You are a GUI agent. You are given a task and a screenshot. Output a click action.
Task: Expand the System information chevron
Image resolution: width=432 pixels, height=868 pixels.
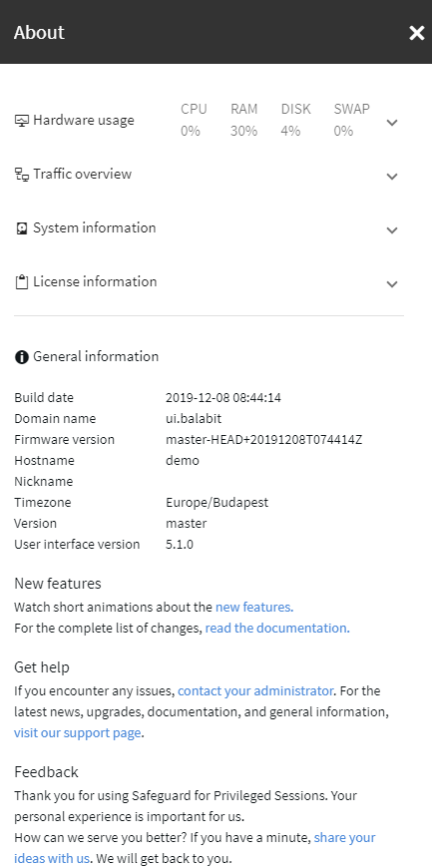coord(392,230)
